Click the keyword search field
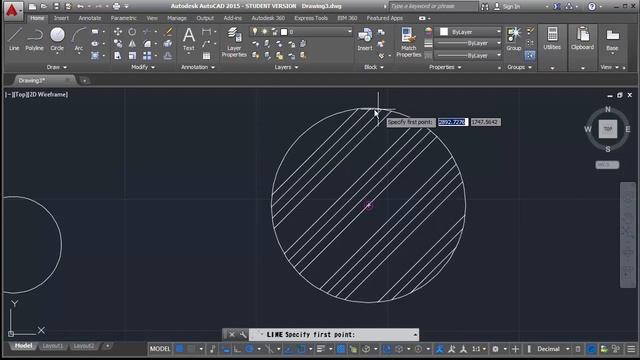The image size is (640, 360). pyautogui.click(x=433, y=6)
